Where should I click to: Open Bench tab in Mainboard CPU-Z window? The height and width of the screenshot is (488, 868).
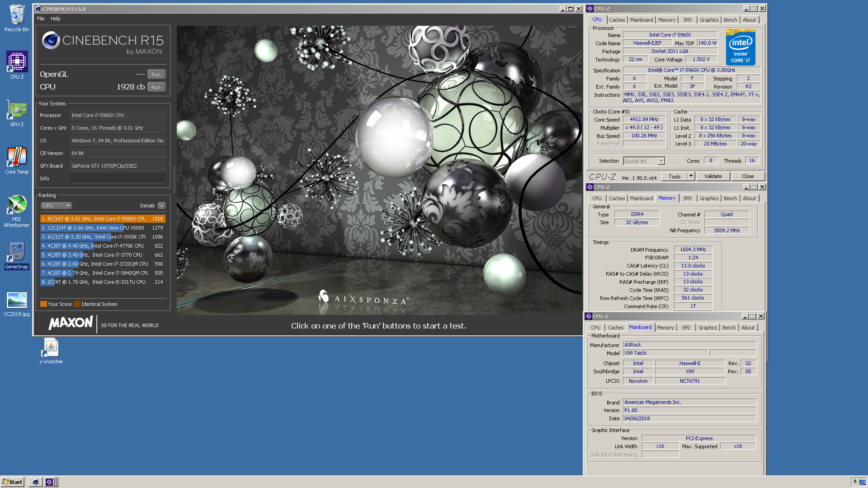(729, 328)
